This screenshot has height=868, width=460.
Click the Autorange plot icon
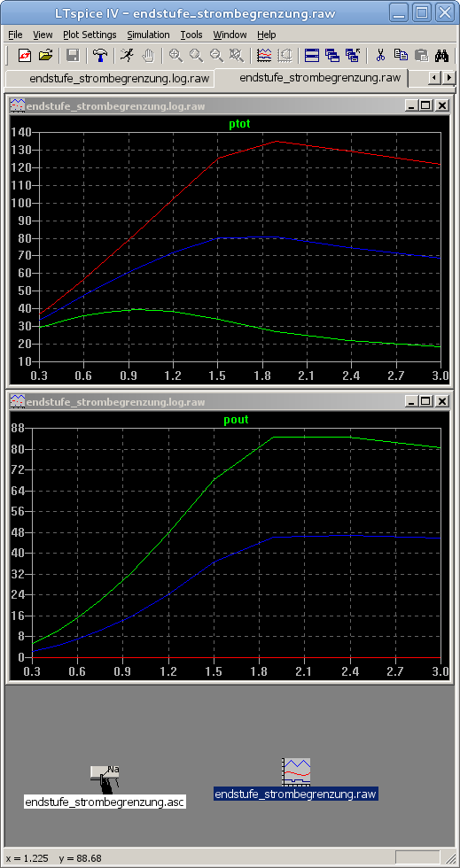tap(285, 55)
